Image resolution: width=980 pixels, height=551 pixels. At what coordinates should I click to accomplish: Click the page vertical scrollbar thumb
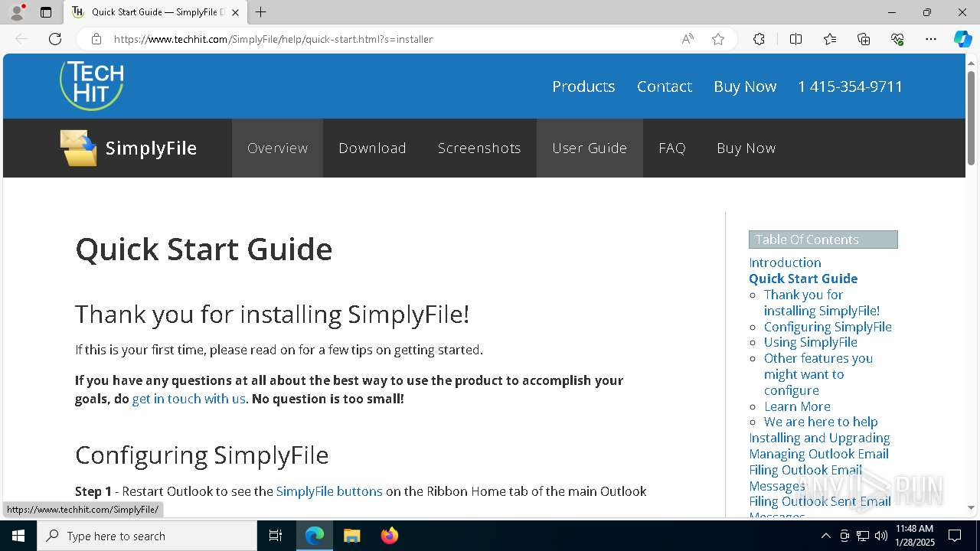[972, 117]
